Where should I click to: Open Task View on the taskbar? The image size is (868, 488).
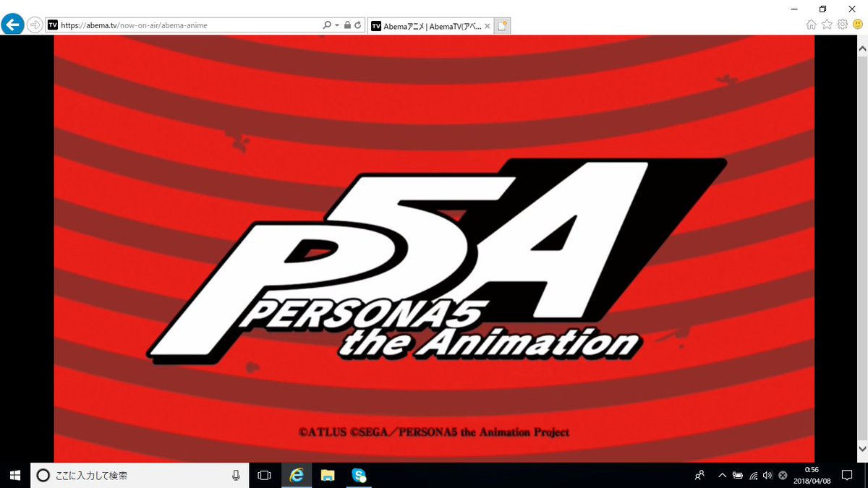click(265, 475)
